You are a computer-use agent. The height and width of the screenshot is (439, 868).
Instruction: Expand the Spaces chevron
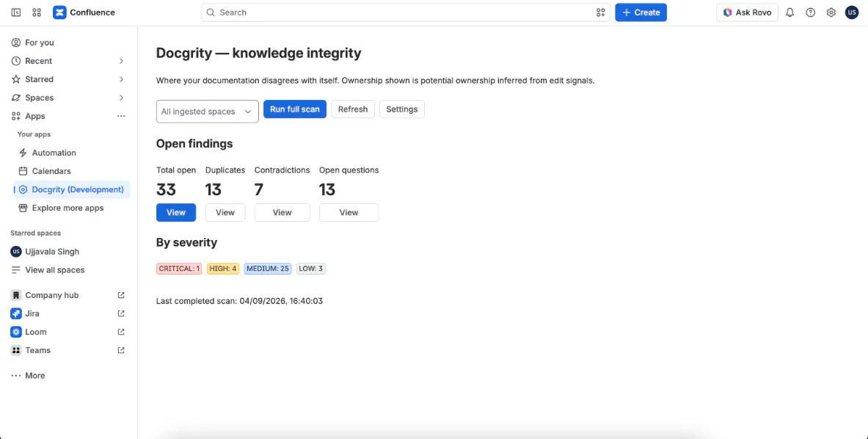pos(121,98)
